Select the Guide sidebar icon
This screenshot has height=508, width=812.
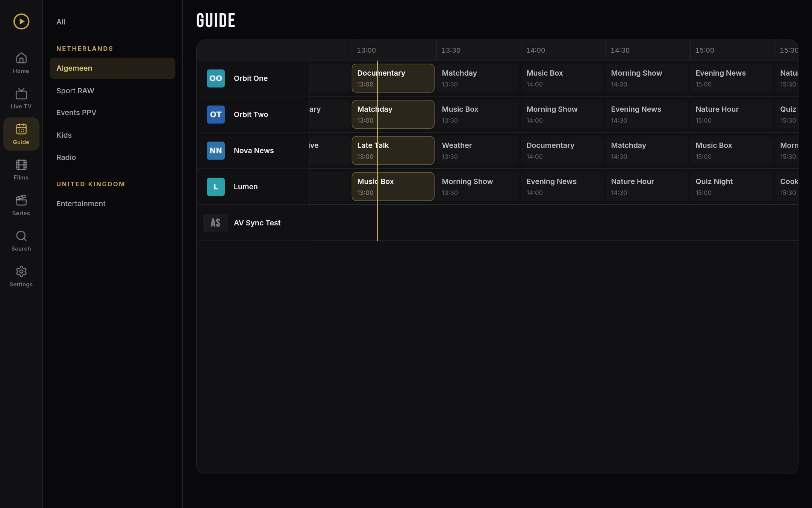21,134
